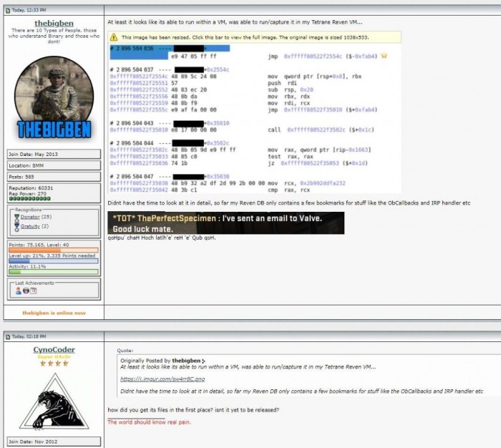501x448 pixels.
Task: Click CynoCoder's panther triangle avatar
Action: point(54,402)
